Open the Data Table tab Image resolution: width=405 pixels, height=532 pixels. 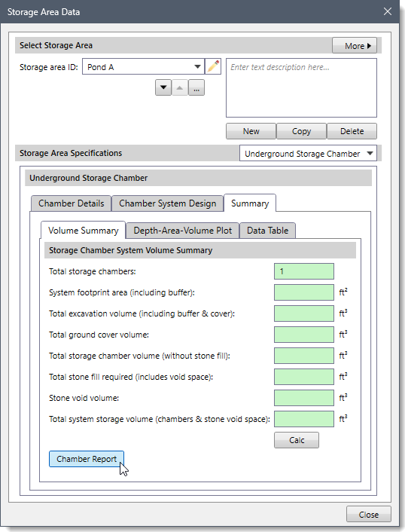click(267, 231)
